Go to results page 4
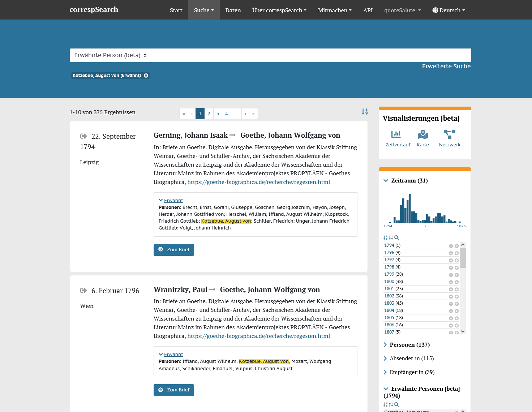Image resolution: width=532 pixels, height=412 pixels. [x=227, y=114]
